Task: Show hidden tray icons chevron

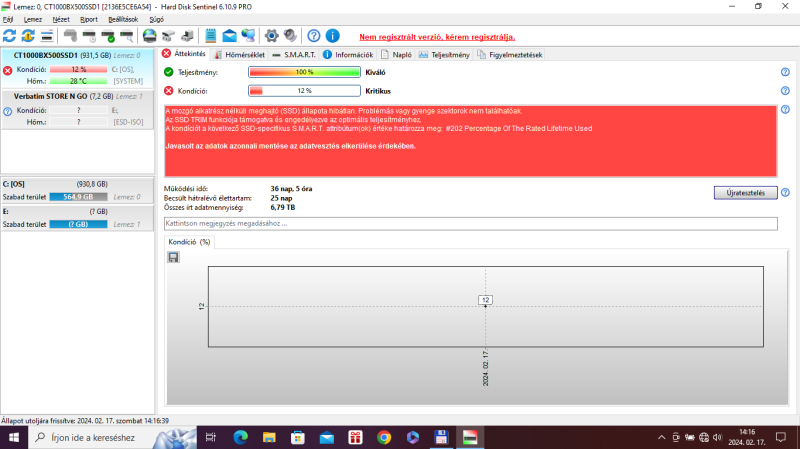Action: pos(661,437)
